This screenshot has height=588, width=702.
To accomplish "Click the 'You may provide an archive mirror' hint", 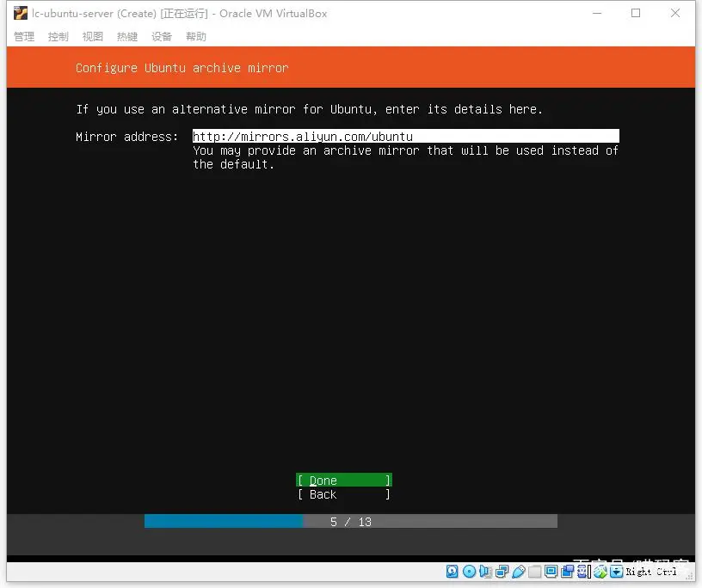I will point(405,157).
